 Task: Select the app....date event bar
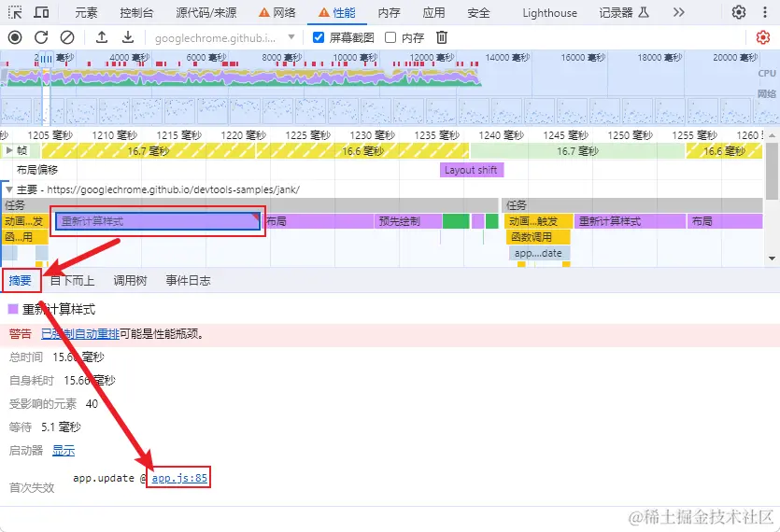pyautogui.click(x=539, y=253)
